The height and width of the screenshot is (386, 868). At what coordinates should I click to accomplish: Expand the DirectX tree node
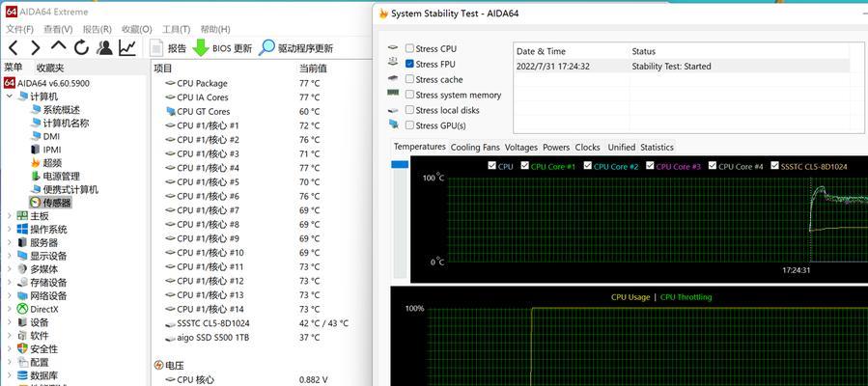(9, 309)
